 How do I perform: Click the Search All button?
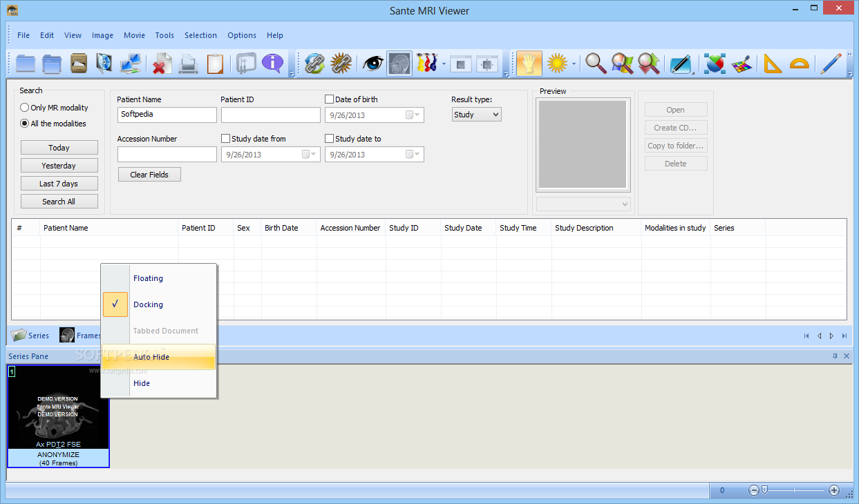[59, 202]
